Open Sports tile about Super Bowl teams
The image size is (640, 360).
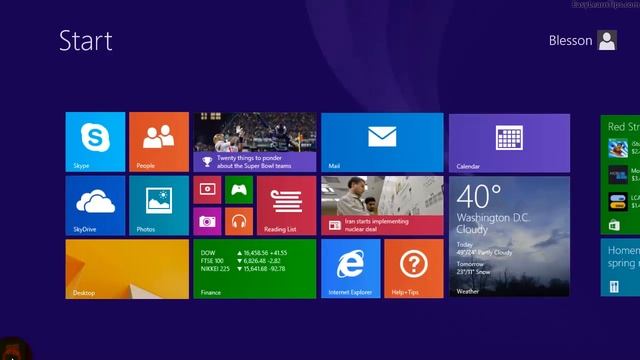click(x=255, y=142)
